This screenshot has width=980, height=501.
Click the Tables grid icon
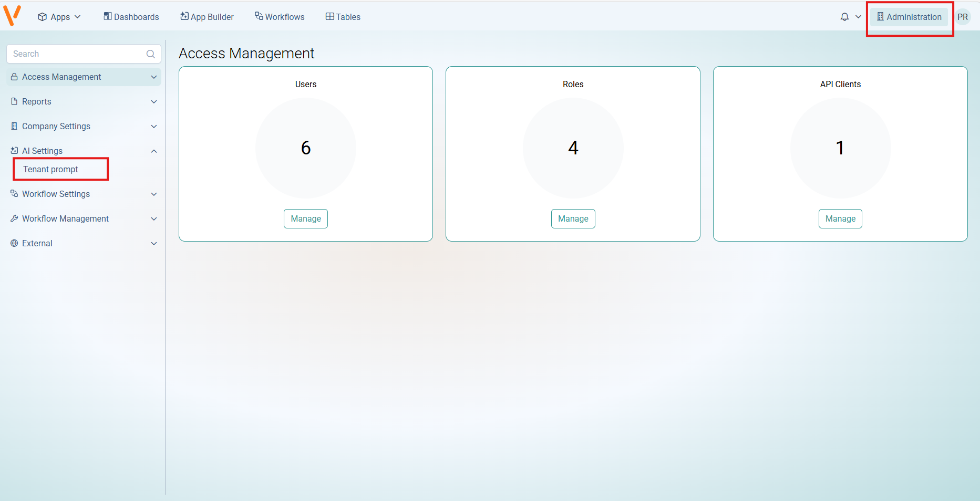(x=330, y=16)
